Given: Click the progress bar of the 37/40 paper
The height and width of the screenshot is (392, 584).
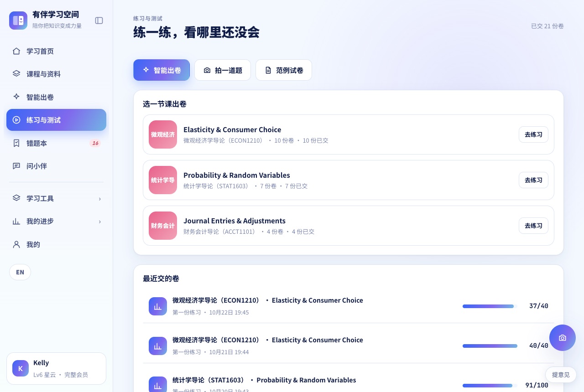Looking at the screenshot, I should [490, 306].
